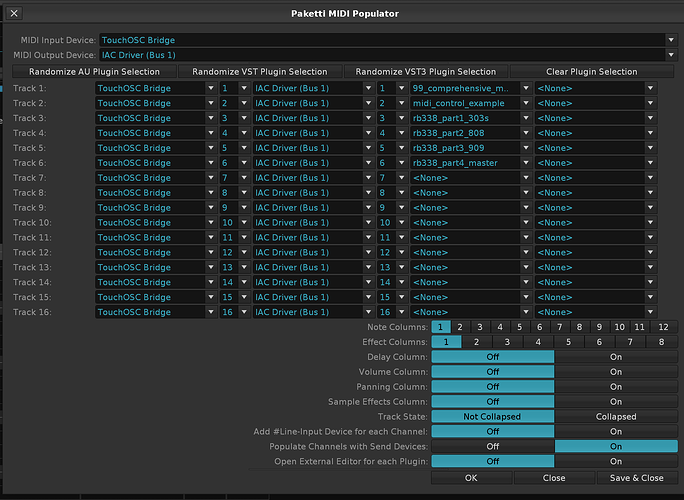Open Track 1 input device dropdown

coord(156,88)
